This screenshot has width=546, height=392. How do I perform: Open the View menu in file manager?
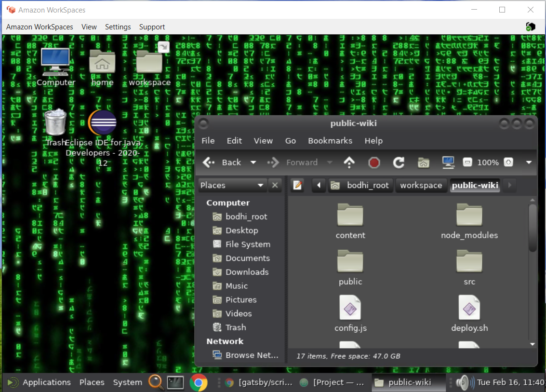(x=263, y=141)
